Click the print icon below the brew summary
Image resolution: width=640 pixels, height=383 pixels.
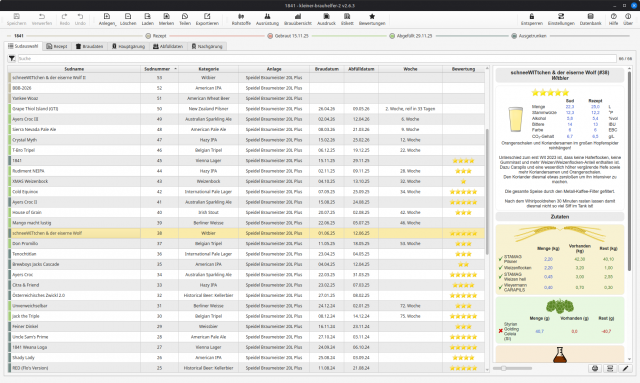click(595, 368)
